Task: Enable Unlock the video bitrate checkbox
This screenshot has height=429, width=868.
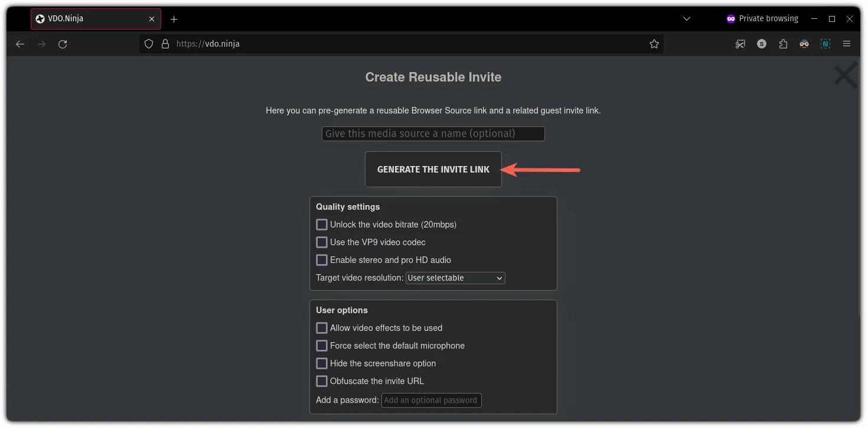Action: tap(322, 225)
